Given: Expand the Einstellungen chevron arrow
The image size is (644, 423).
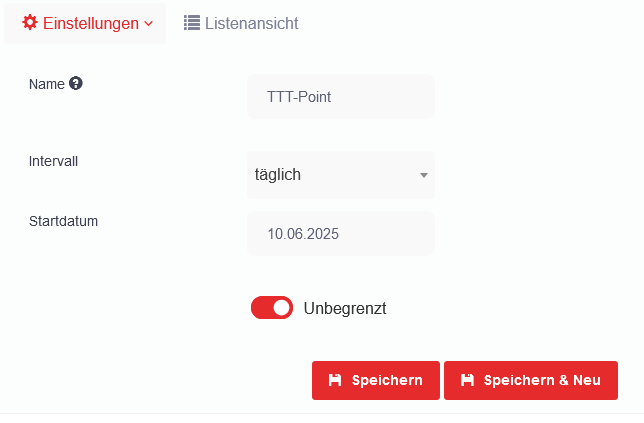Looking at the screenshot, I should pos(149,23).
